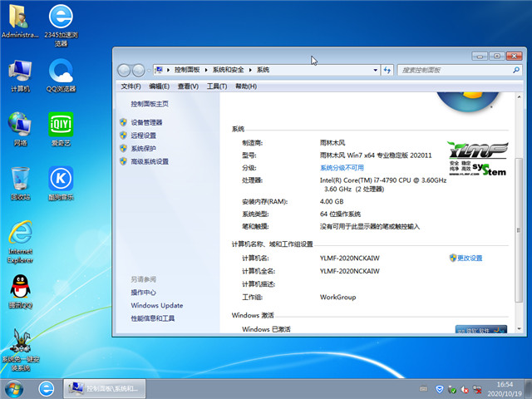This screenshot has width=532, height=399.
Task: Click the refresh button beside address bar
Action: pos(387,70)
